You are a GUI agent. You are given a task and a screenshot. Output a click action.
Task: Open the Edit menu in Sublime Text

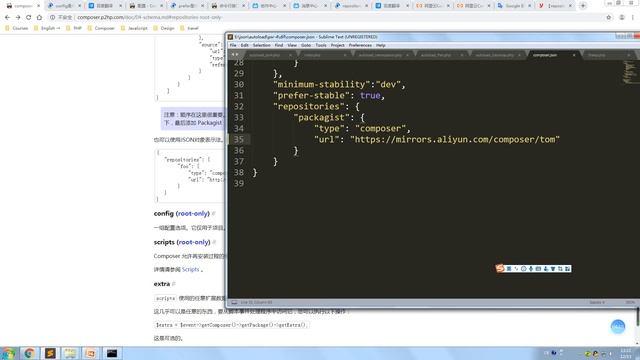(x=244, y=45)
